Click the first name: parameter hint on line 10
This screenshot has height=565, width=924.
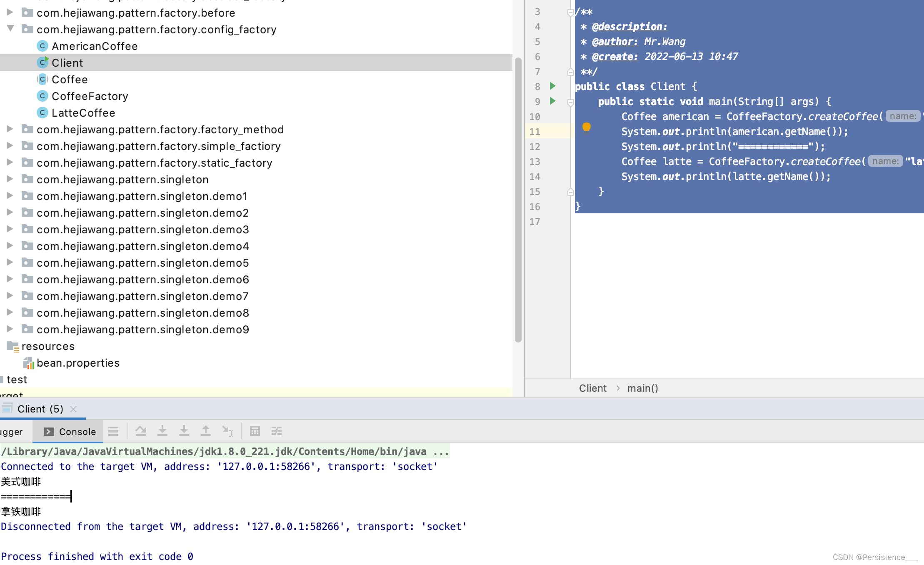click(903, 116)
